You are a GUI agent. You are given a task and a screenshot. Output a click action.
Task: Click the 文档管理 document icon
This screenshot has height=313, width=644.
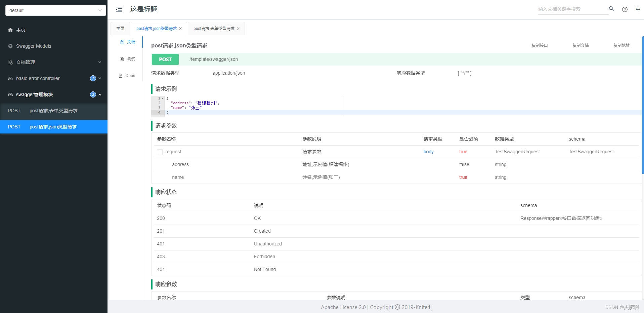pos(10,62)
